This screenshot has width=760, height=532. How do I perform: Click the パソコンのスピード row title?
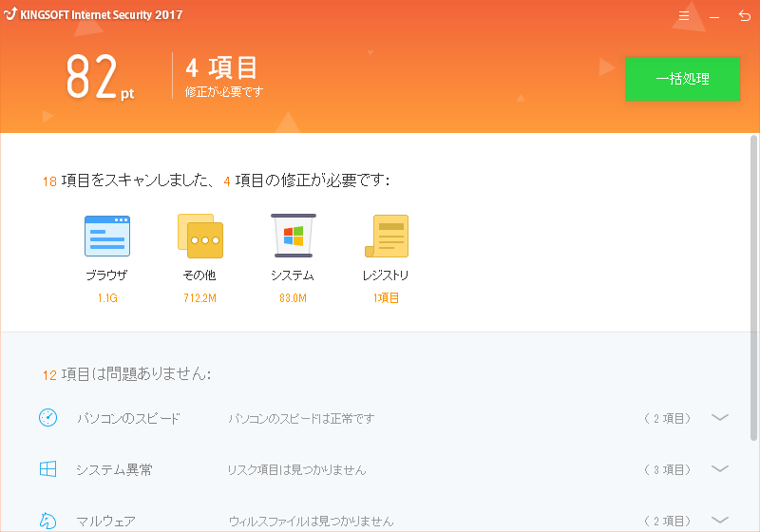pyautogui.click(x=128, y=418)
